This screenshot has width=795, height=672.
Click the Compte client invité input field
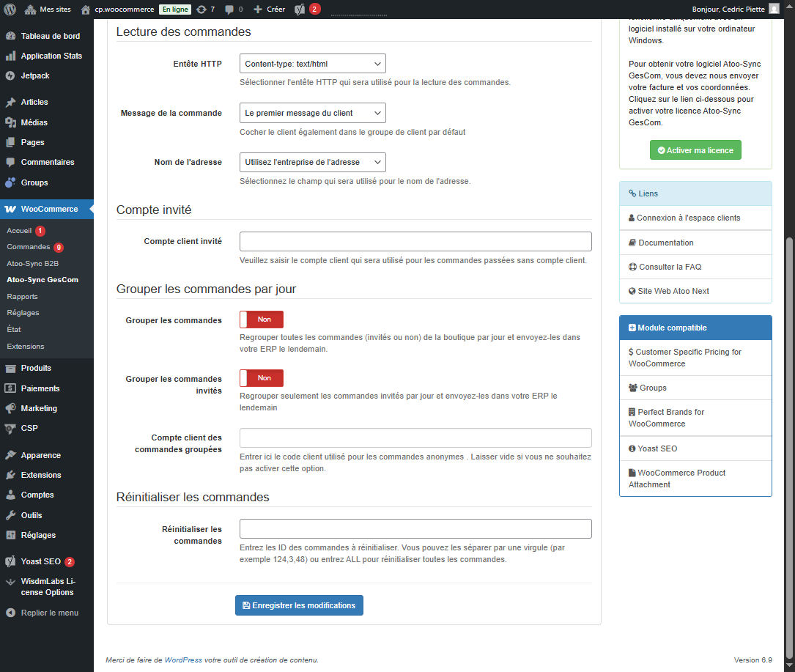[x=415, y=241]
